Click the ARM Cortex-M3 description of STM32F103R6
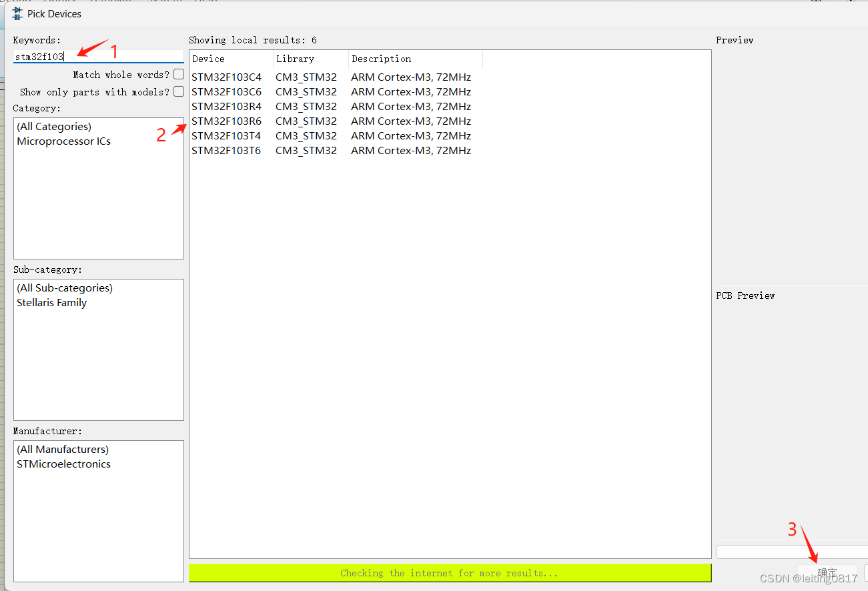This screenshot has width=868, height=591. pyautogui.click(x=411, y=121)
